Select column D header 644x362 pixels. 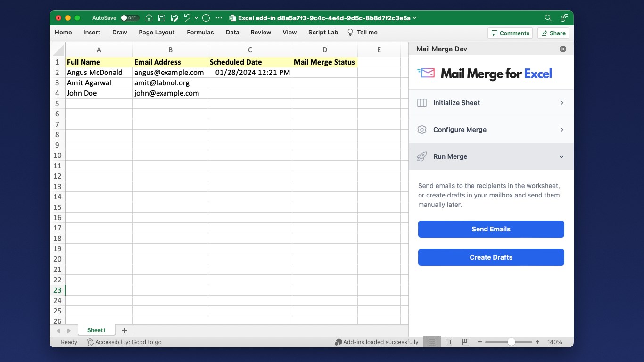[325, 49]
